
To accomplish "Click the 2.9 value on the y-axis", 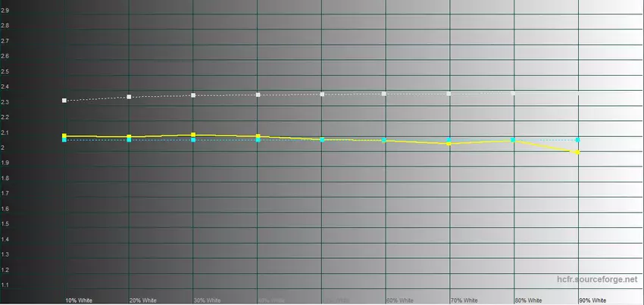I will [5, 11].
